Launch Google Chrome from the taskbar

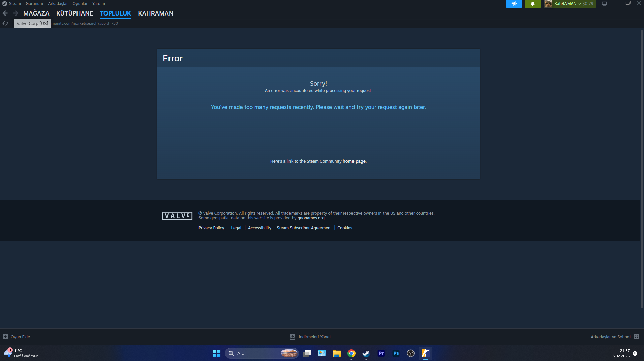tap(351, 353)
